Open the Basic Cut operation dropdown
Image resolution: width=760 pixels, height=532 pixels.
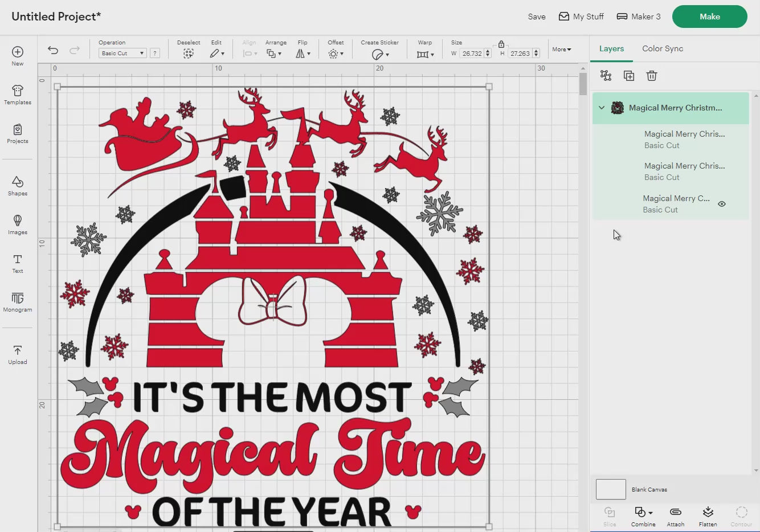point(123,53)
